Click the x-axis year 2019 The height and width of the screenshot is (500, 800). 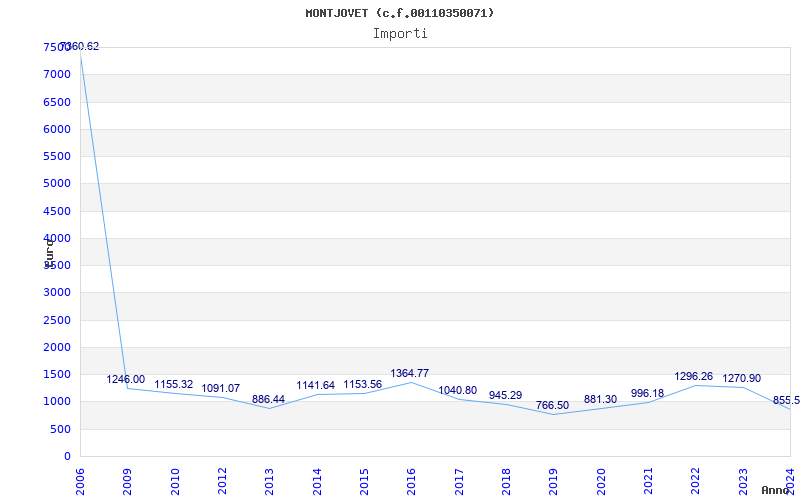[x=554, y=482]
